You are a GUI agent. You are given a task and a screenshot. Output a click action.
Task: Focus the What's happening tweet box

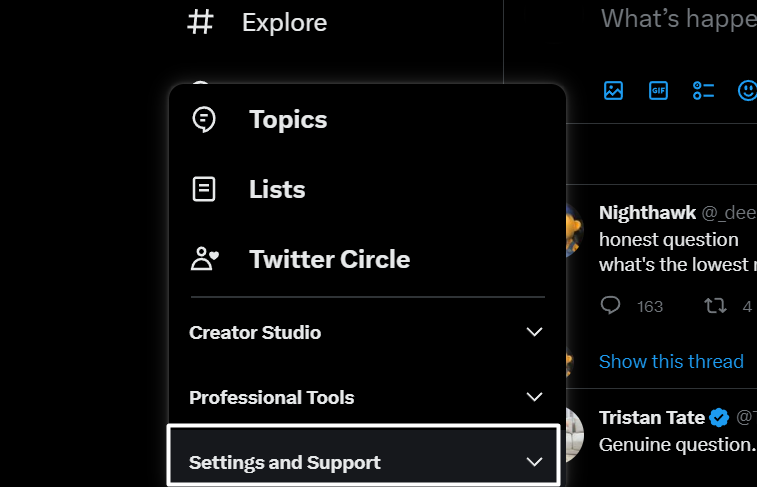[x=678, y=18]
